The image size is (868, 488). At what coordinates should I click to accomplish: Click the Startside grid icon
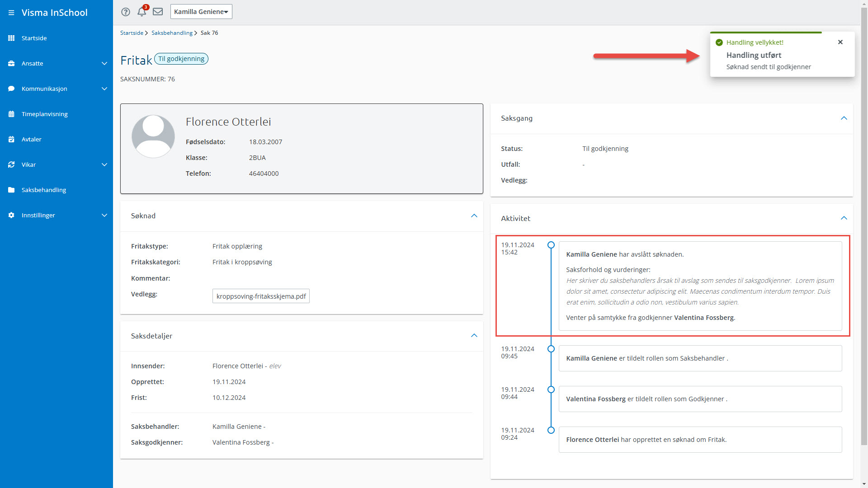11,38
